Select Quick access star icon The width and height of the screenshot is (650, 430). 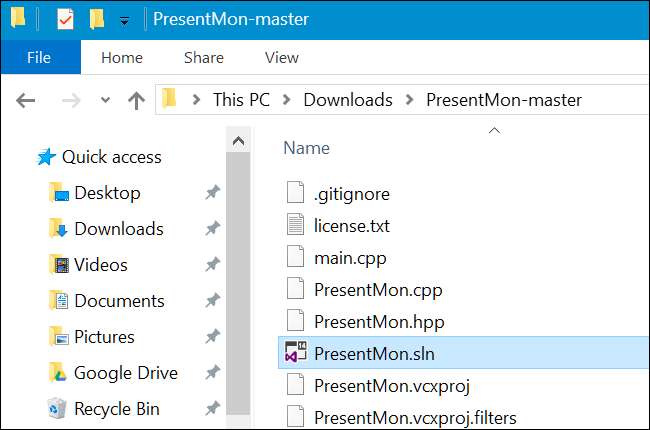[46, 157]
